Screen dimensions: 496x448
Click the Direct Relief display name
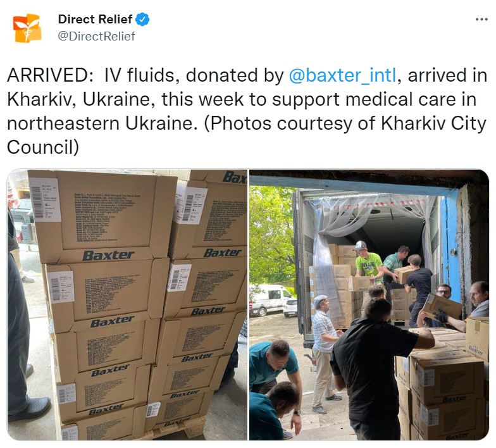[95, 19]
